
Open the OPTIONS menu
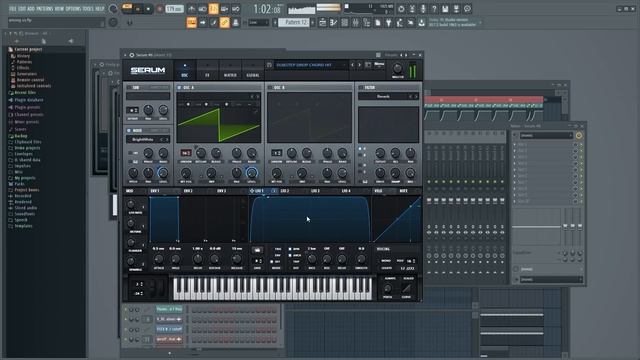73,9
